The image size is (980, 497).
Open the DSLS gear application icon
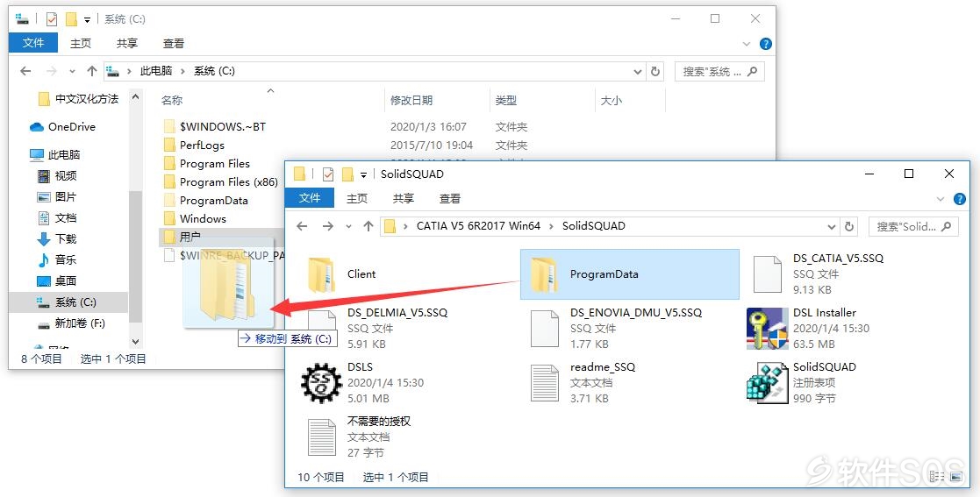click(321, 383)
